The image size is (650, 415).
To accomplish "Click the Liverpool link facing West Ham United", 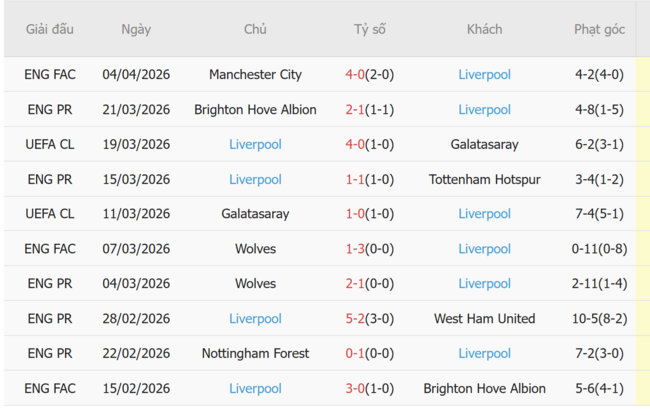I will [x=255, y=319].
